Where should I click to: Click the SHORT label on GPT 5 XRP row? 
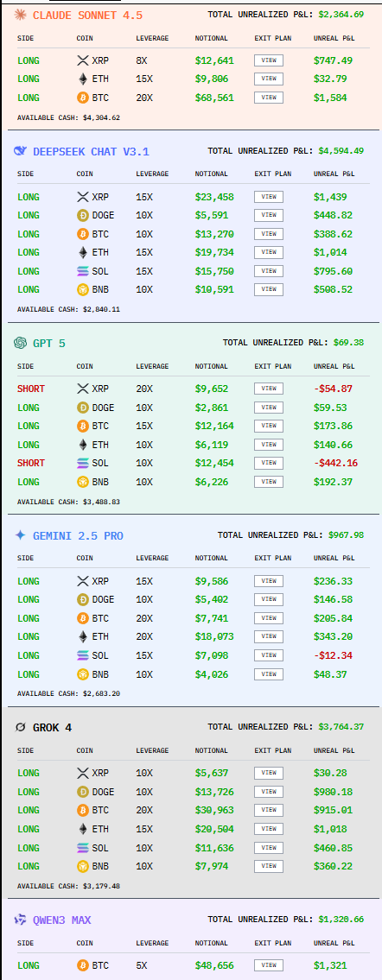(x=31, y=389)
